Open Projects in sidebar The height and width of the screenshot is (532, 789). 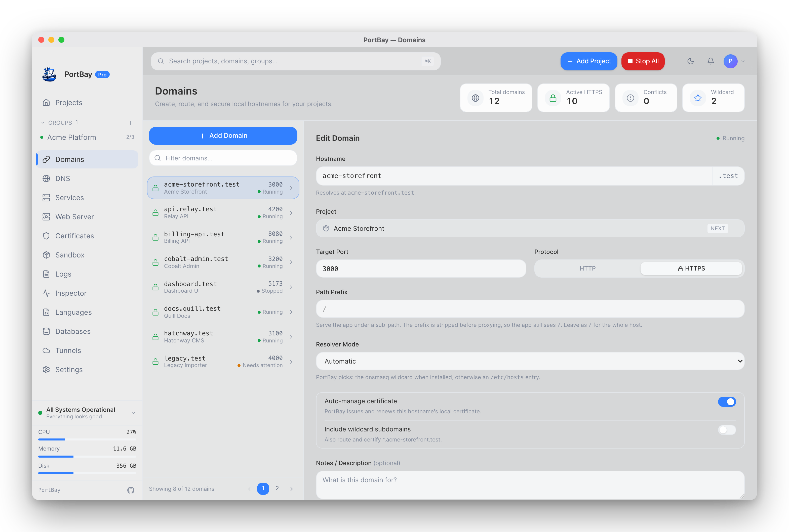(87, 103)
